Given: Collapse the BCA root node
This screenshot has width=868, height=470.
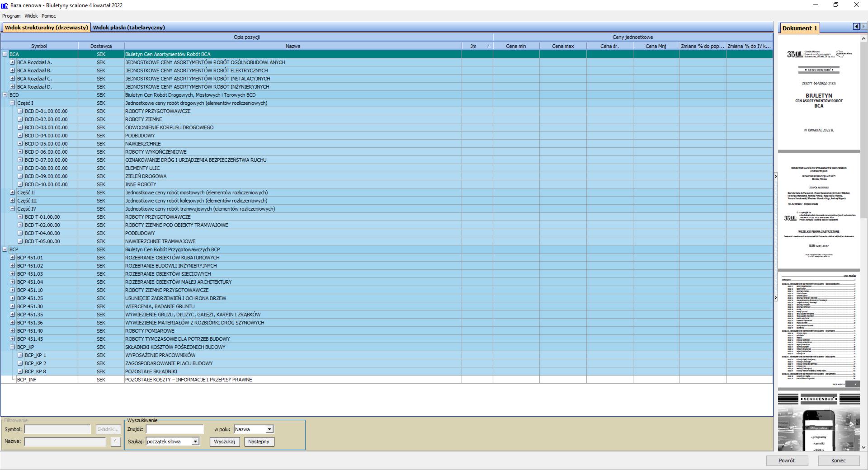Looking at the screenshot, I should (5, 54).
